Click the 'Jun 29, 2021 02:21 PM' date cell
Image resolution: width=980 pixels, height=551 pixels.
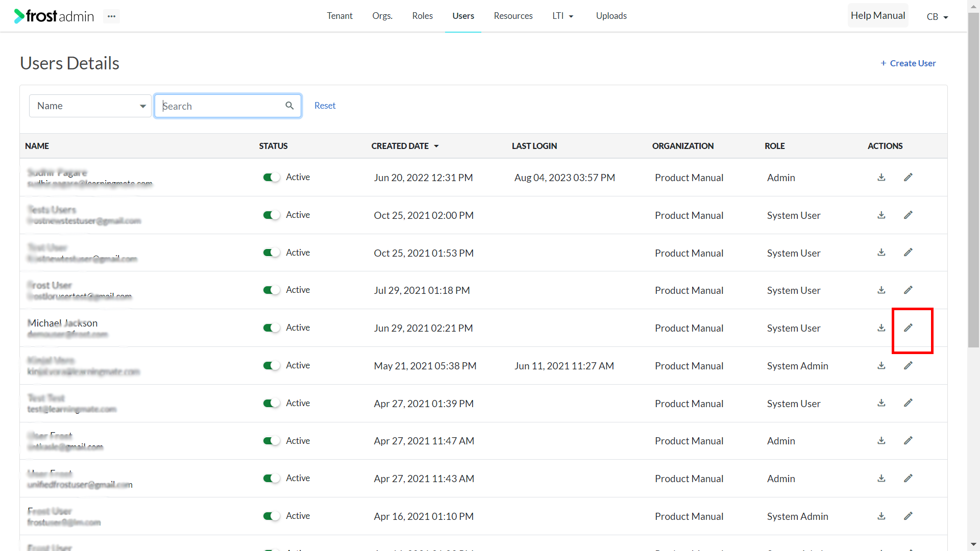(x=423, y=328)
